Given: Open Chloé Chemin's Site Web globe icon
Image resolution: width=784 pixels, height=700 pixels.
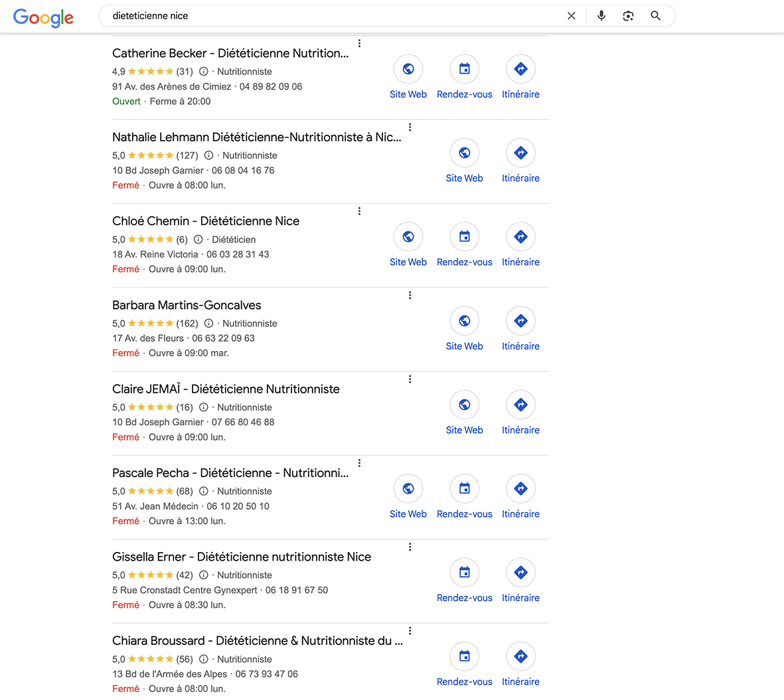Looking at the screenshot, I should tap(408, 237).
